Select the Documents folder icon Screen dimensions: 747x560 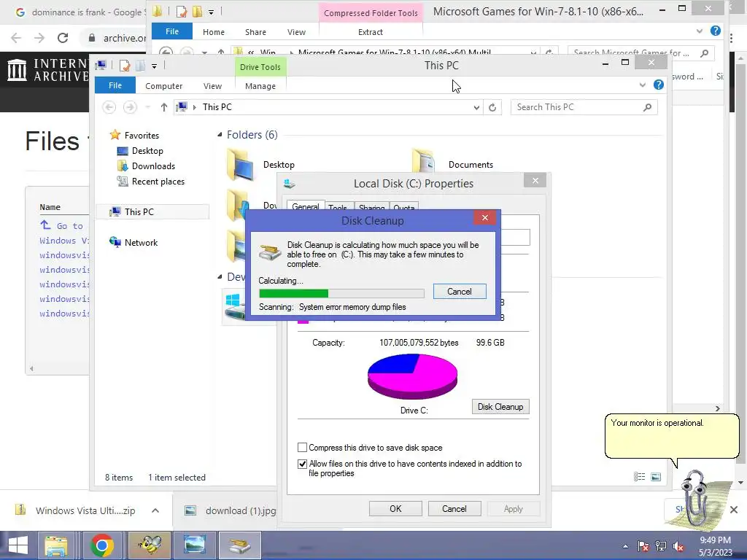click(x=424, y=160)
